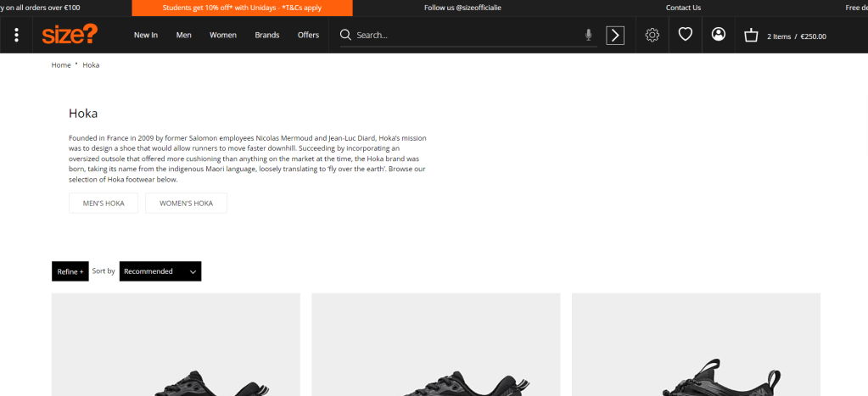The image size is (868, 396).
Task: Open the Offers menu item
Action: (308, 36)
